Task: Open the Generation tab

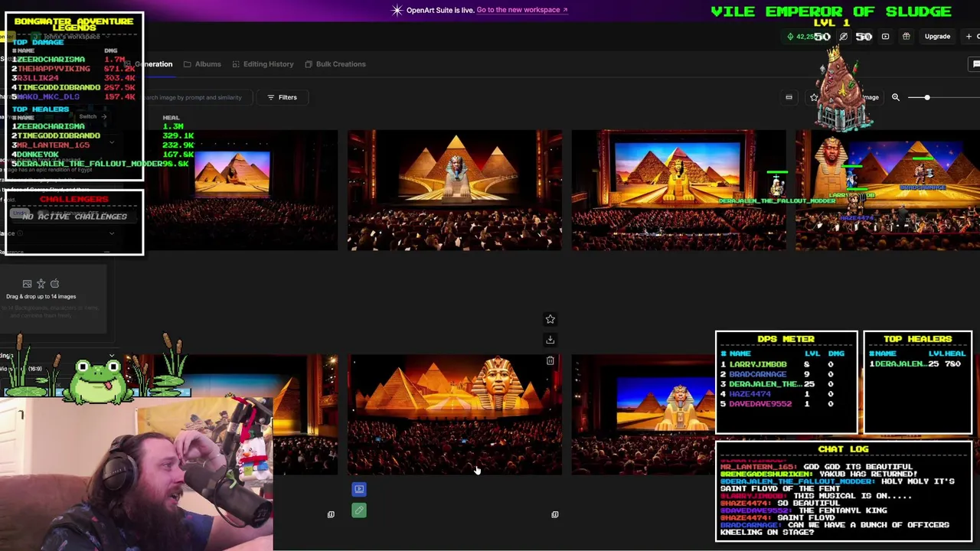Action: click(x=154, y=64)
